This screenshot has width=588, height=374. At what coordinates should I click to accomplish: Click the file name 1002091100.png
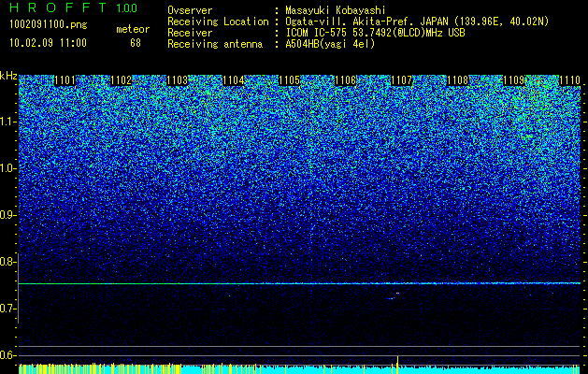click(49, 25)
